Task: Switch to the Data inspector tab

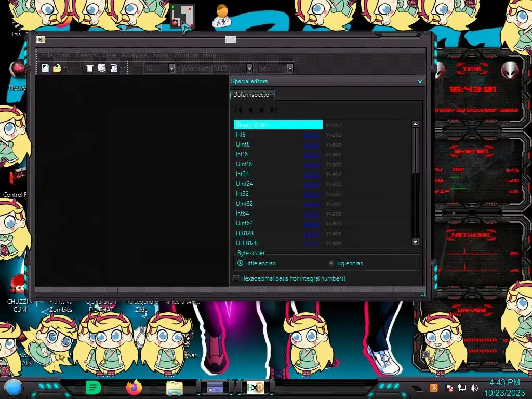Action: coord(252,95)
